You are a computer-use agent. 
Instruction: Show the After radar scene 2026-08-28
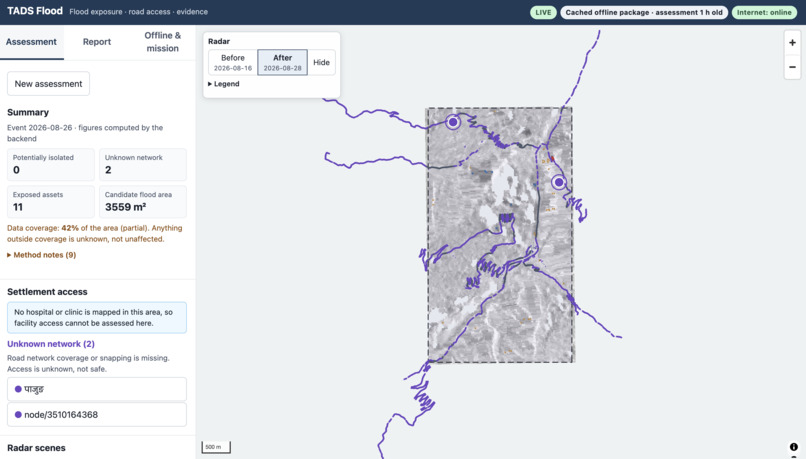(282, 62)
